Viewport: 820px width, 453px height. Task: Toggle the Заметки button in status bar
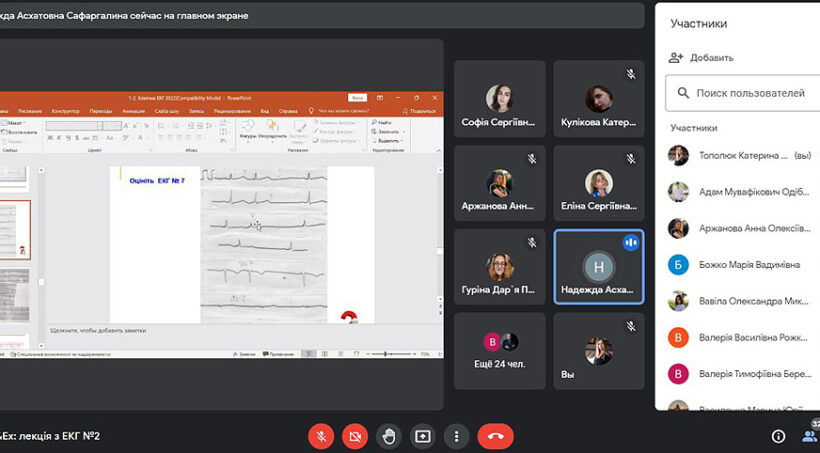pos(244,354)
